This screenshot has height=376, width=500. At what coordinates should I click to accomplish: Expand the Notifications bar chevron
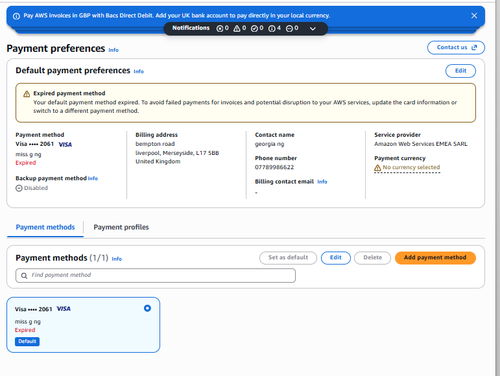(313, 29)
